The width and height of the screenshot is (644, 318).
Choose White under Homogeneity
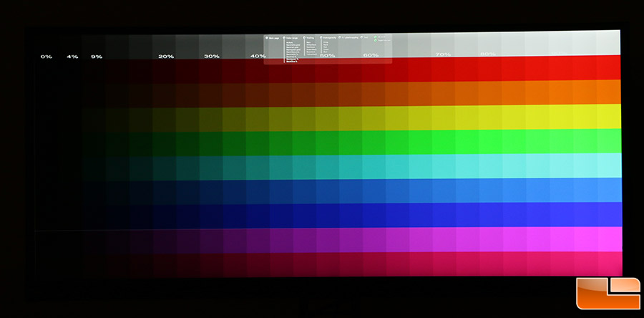pyautogui.click(x=326, y=42)
